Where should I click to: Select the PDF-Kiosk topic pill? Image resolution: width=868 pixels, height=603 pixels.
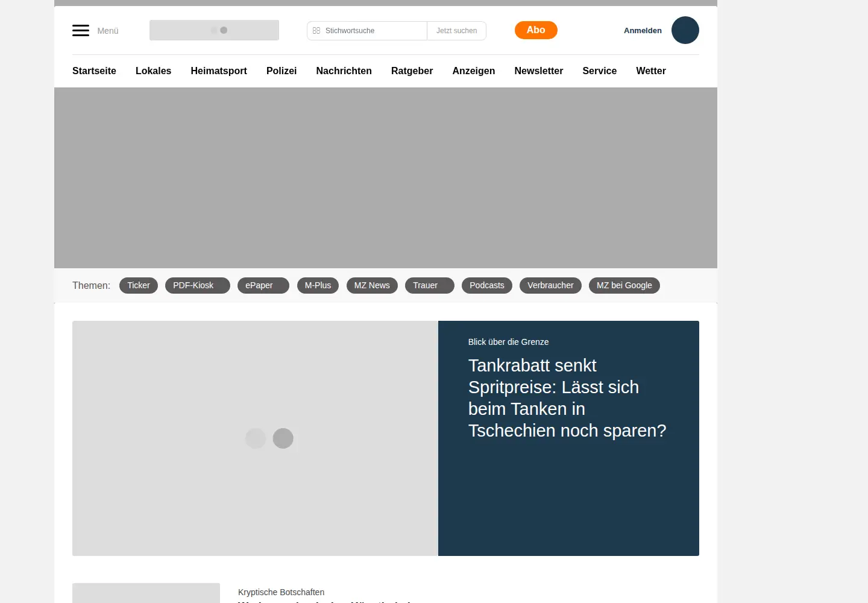coord(198,285)
